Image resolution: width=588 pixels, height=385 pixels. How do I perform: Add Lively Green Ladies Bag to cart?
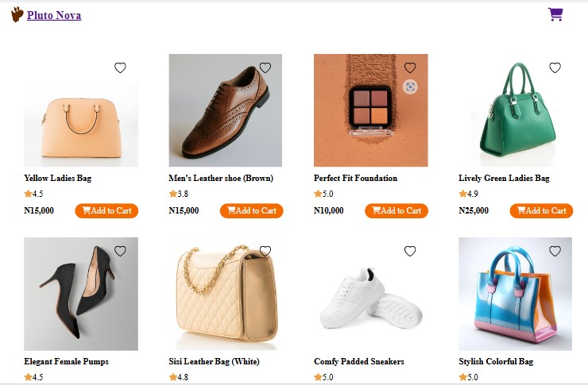(541, 210)
